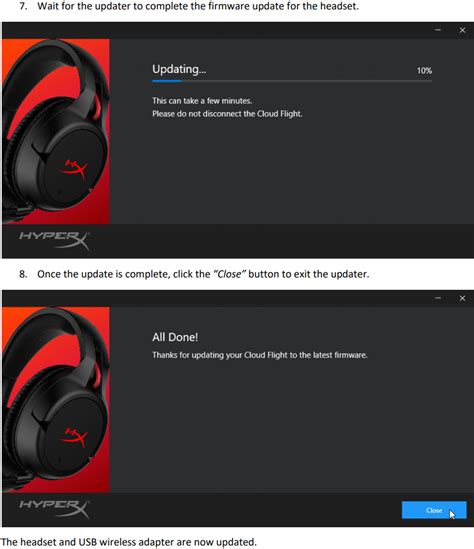Viewport: 474px width, 549px height.
Task: Close the Updating window with X
Action: [x=462, y=30]
